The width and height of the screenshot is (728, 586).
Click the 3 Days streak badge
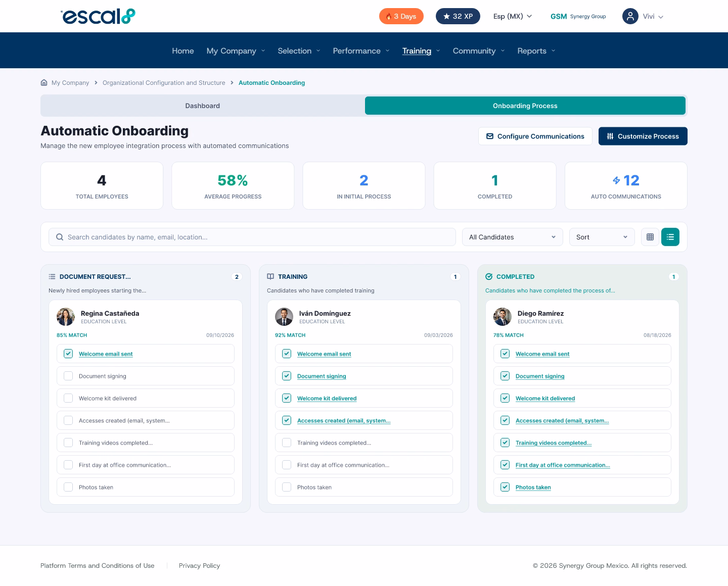pyautogui.click(x=401, y=16)
